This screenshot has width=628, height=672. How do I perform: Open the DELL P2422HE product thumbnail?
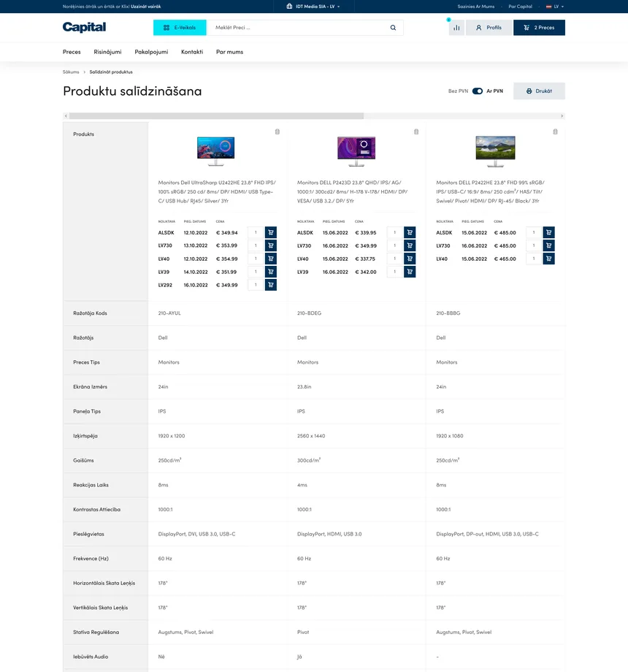pos(496,151)
